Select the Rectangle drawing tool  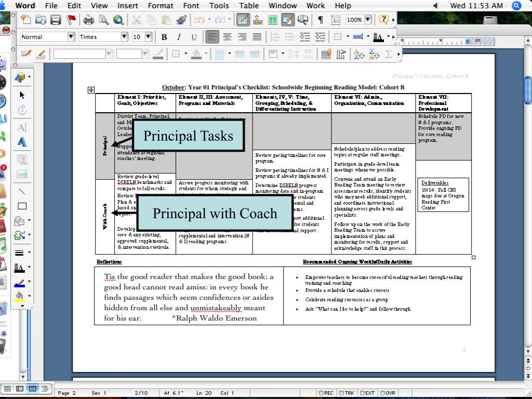click(x=22, y=206)
